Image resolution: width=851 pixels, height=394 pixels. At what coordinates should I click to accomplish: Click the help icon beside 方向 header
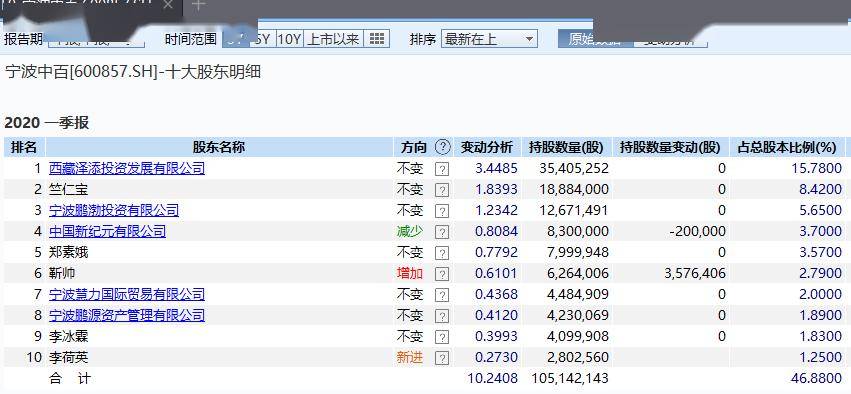[443, 147]
